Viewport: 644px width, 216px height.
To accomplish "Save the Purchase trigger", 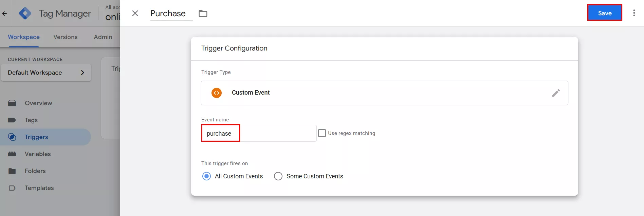I will click(x=605, y=13).
